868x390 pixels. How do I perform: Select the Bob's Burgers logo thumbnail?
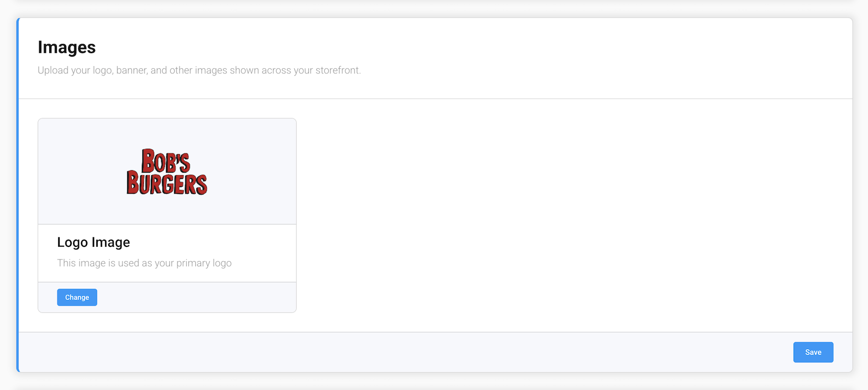167,172
